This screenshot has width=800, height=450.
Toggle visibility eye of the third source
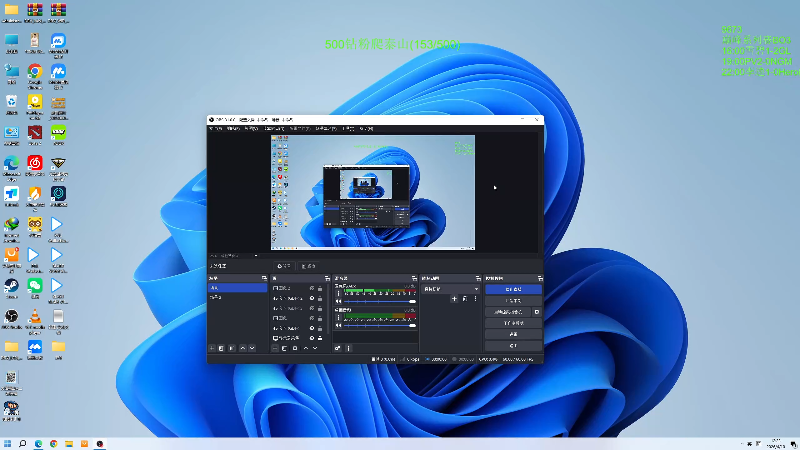312,308
